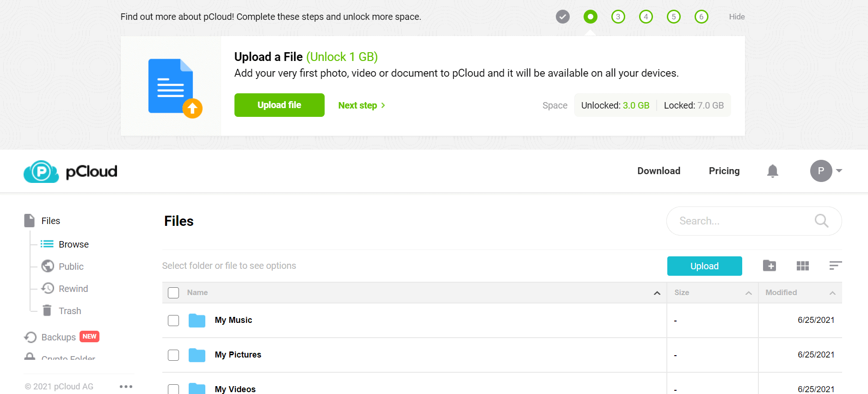Click the My Music folder icon

(197, 320)
